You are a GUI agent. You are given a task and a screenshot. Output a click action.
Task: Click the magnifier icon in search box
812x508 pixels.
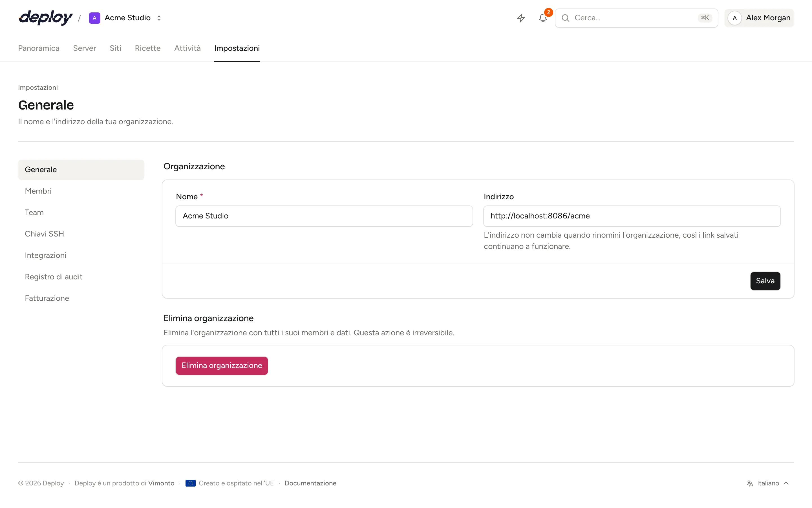click(565, 18)
